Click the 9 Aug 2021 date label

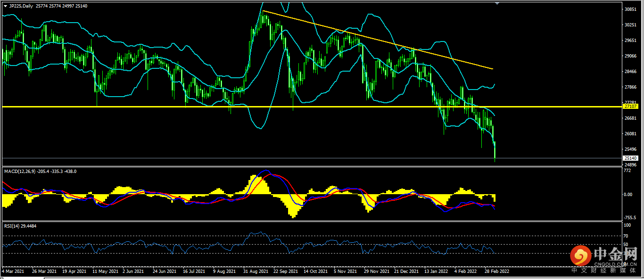pos(224,271)
